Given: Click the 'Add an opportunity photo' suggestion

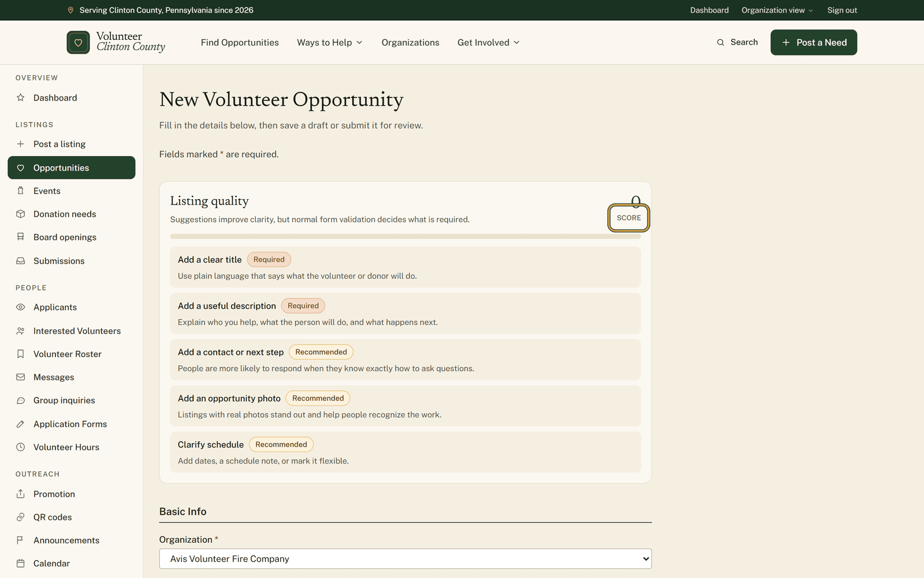Looking at the screenshot, I should point(405,406).
